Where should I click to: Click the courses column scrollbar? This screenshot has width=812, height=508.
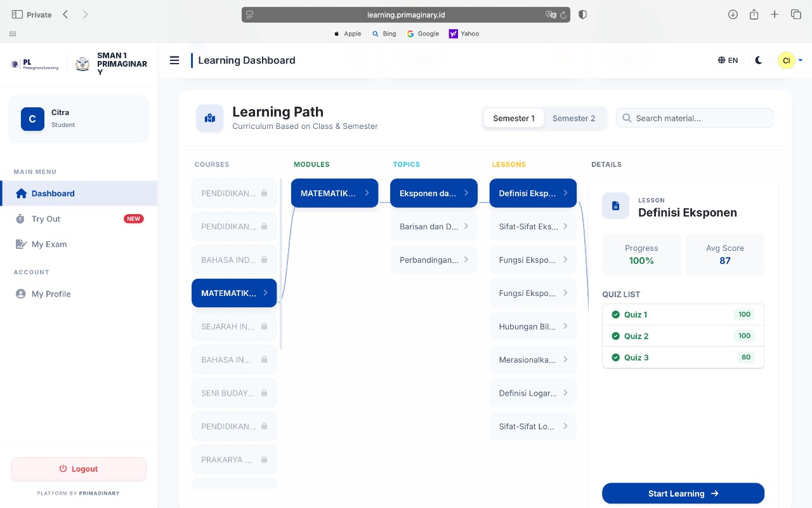tap(281, 265)
